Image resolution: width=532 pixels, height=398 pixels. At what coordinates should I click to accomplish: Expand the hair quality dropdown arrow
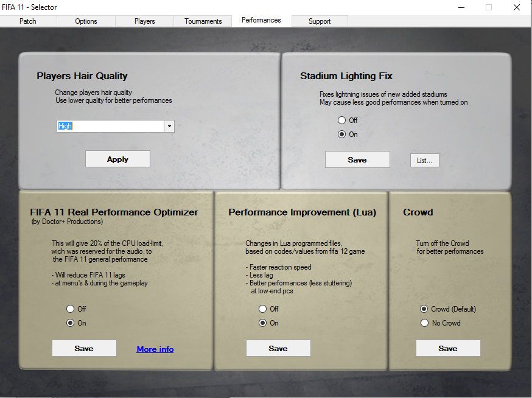point(170,127)
